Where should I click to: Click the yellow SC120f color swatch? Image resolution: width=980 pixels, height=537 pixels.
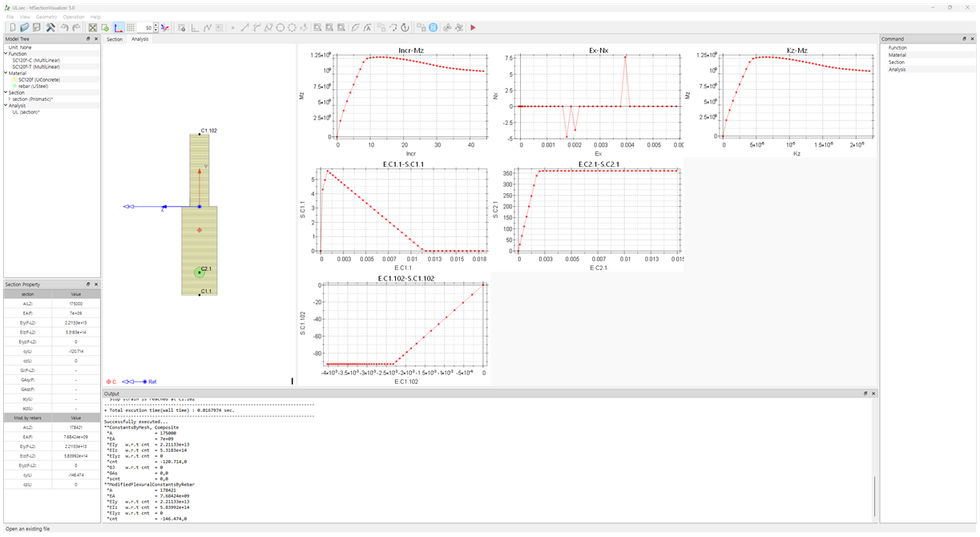point(14,79)
